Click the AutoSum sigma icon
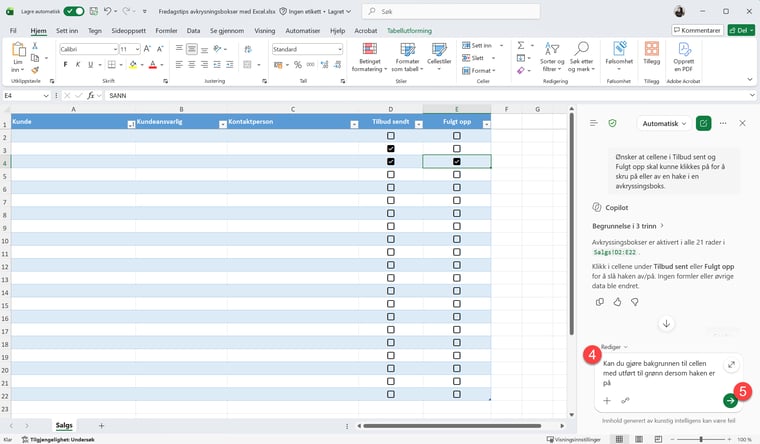Viewport: 760px width, 444px height. pyautogui.click(x=521, y=45)
